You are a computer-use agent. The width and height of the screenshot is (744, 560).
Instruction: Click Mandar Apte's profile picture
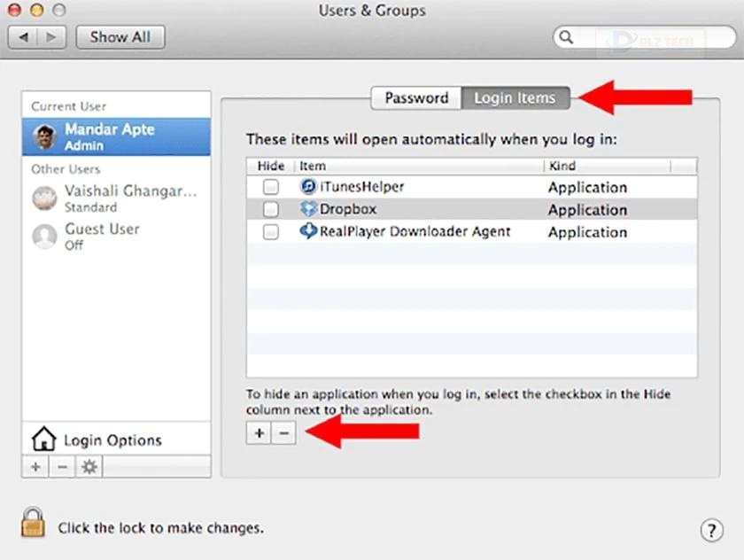click(x=44, y=136)
